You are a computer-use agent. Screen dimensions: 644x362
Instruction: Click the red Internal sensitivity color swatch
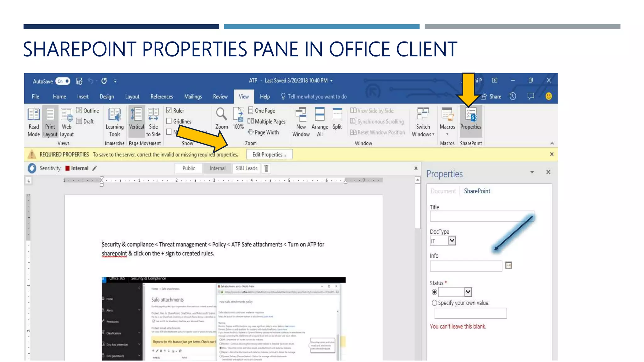67,168
